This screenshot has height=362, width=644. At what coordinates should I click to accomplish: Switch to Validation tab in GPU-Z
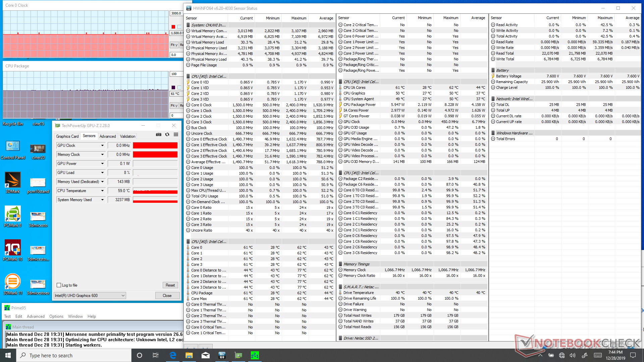click(127, 136)
